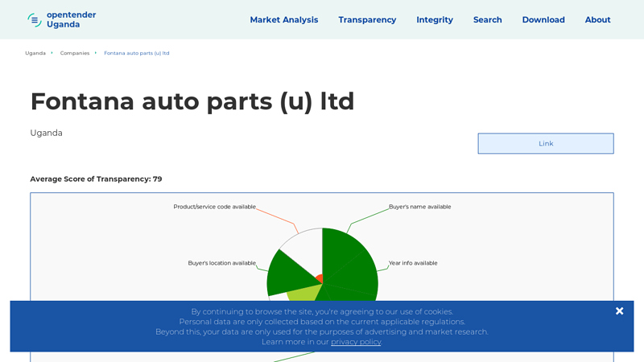This screenshot has height=362, width=644.
Task: Click the Uganda text under the company heading
Action: click(47, 133)
